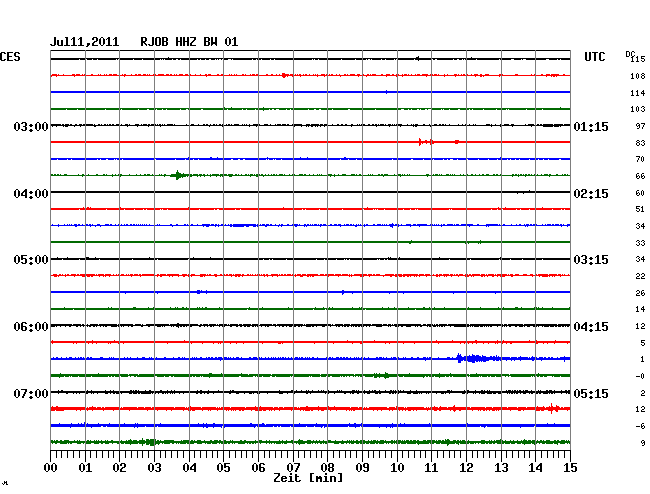Click minute tick label 02
650x494 pixels.
[x=119, y=468]
